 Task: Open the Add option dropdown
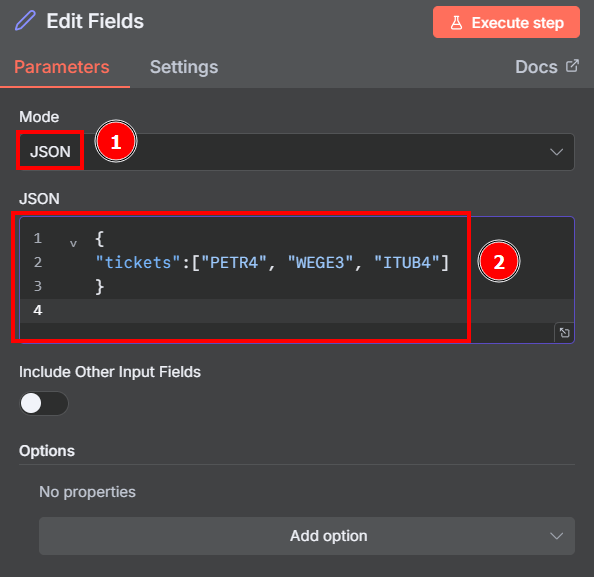pos(307,536)
